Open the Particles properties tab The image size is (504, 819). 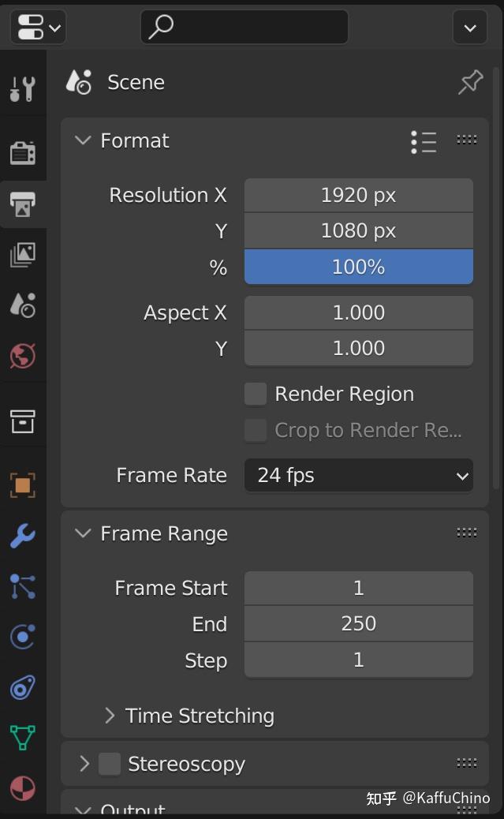pos(23,586)
